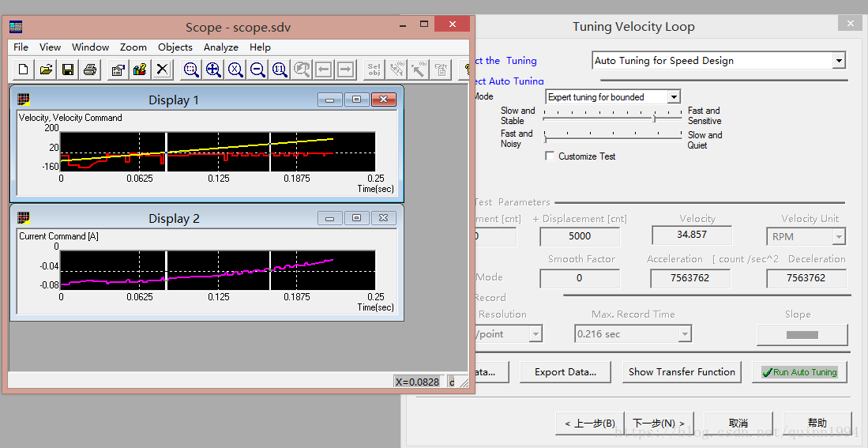The image size is (868, 448).
Task: Proceed with the 下一步(N) button
Action: (x=658, y=423)
